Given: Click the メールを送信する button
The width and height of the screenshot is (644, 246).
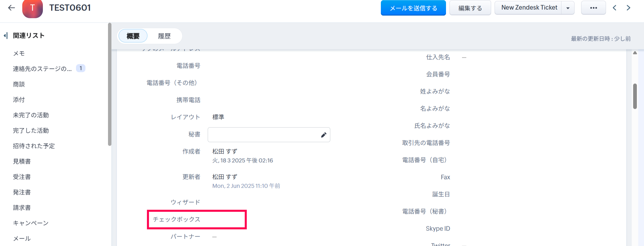Looking at the screenshot, I should 413,8.
